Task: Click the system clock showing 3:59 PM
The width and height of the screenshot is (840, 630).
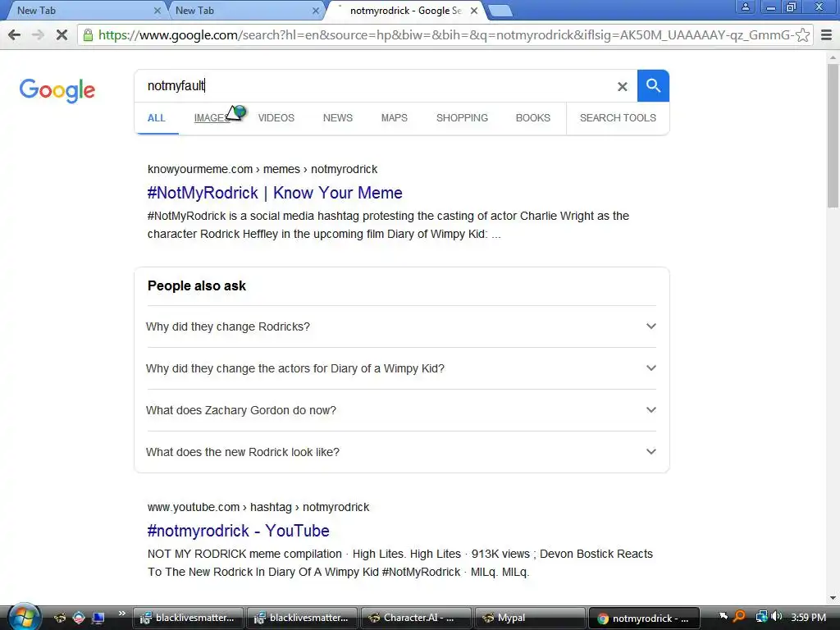Action: [808, 618]
